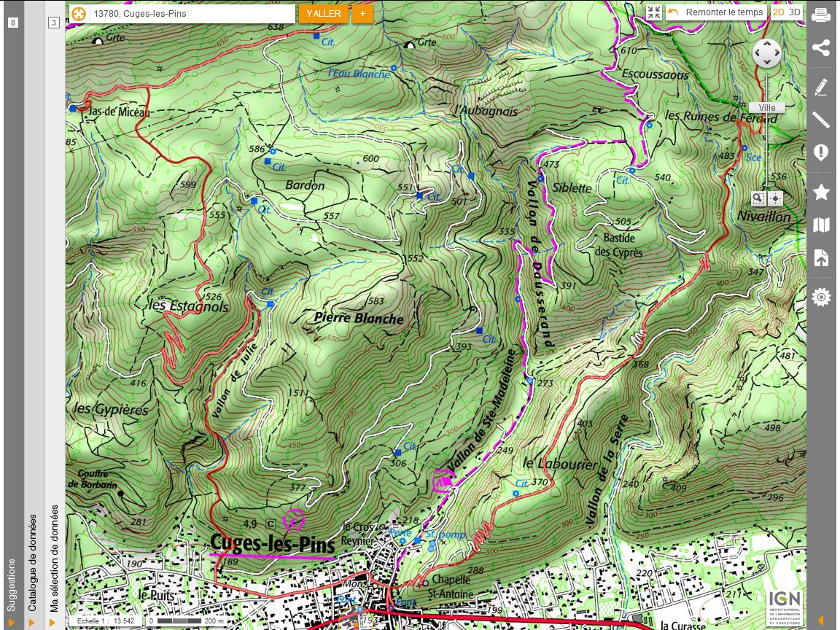Expand the Ma sélection de données arrow

point(52,622)
